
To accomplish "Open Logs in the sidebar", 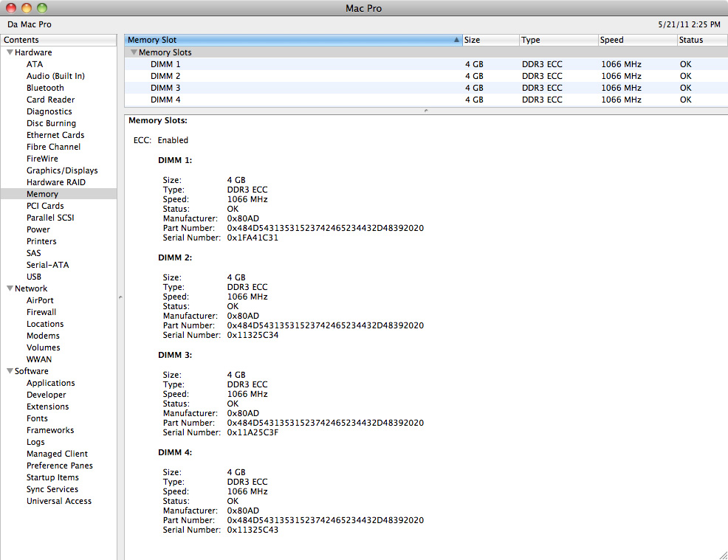I will tap(35, 442).
